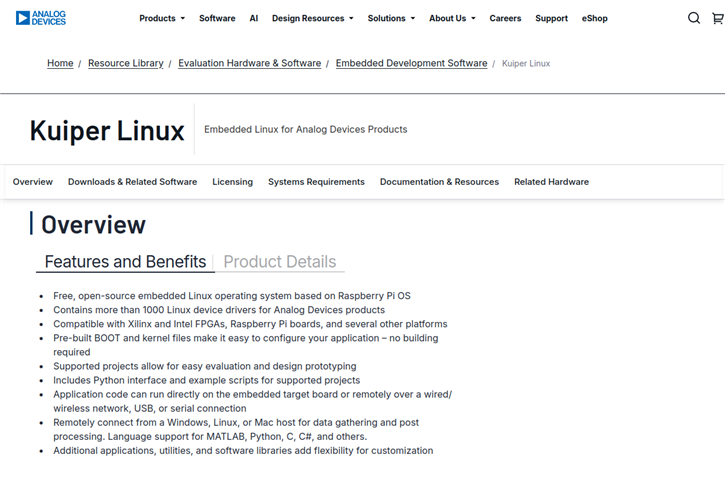Jump to Related Hardware section
This screenshot has height=483, width=725.
tap(551, 182)
